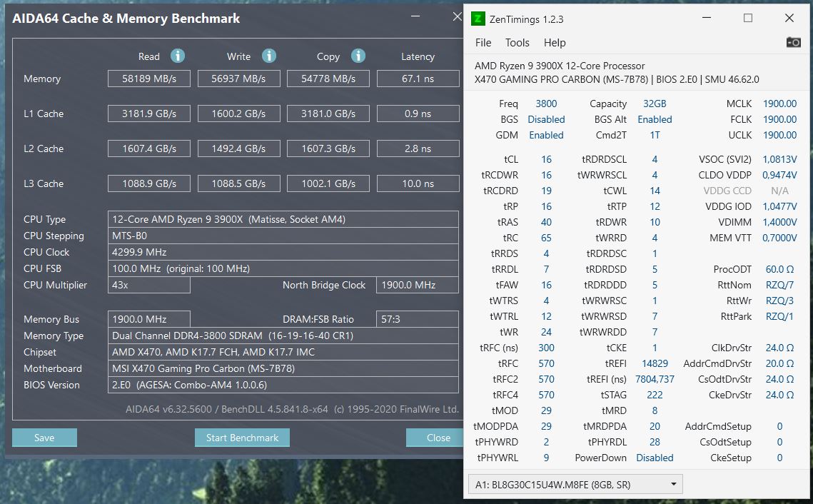The image size is (813, 504).
Task: Close the ZenTimings window
Action: point(789,18)
